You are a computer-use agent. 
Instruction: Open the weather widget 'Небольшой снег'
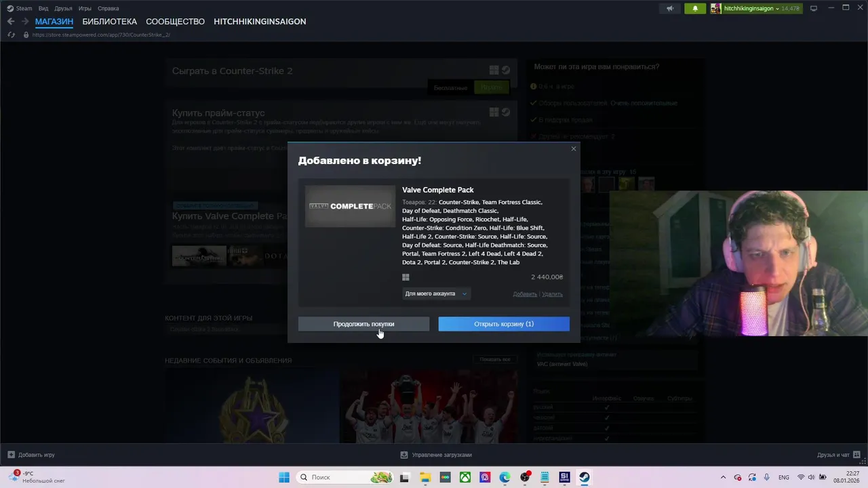click(x=38, y=477)
